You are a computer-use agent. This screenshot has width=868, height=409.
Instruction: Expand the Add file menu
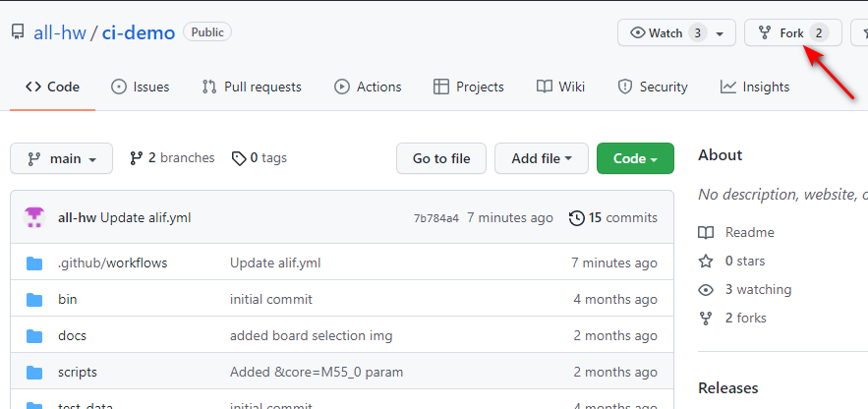[x=541, y=158]
